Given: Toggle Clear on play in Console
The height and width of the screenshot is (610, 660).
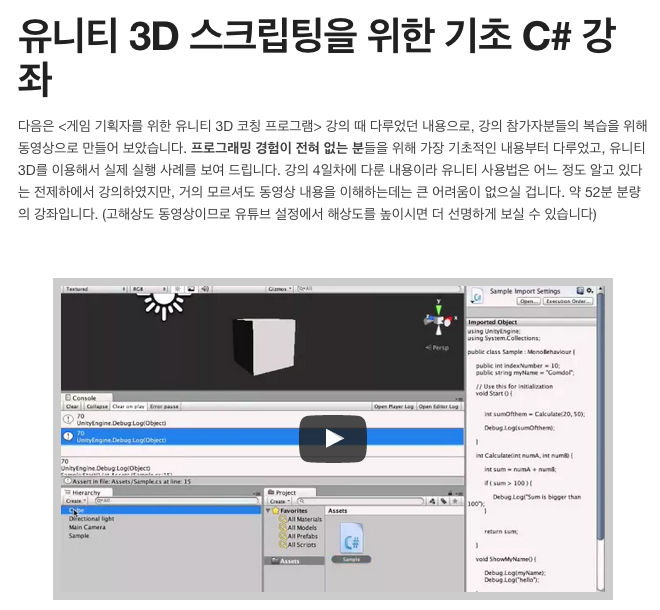Looking at the screenshot, I should [x=128, y=406].
